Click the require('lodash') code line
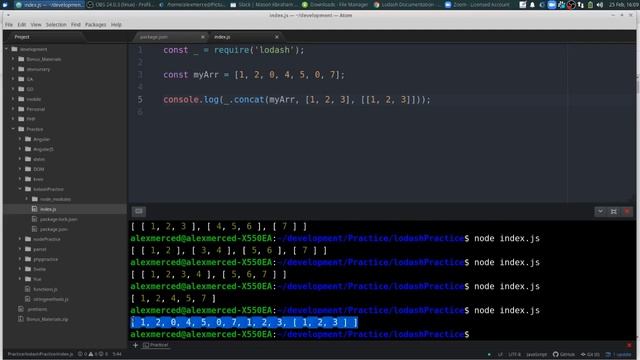Screen dimensions: 640x360 234,50
